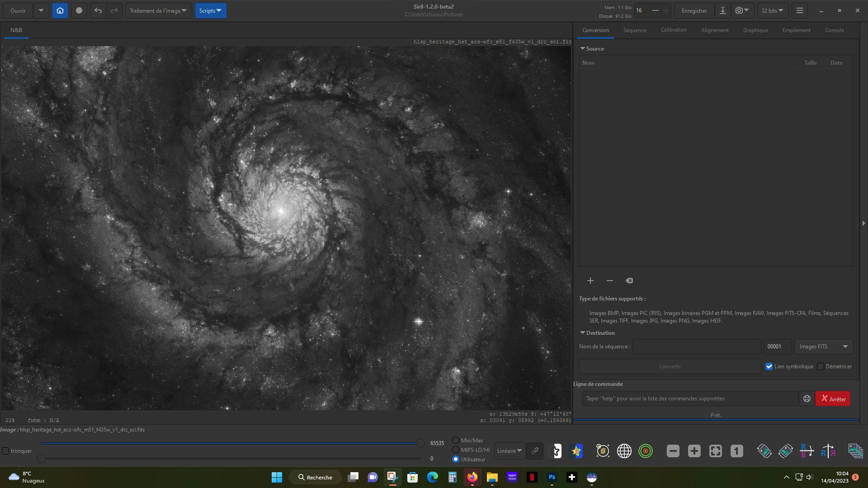The height and width of the screenshot is (488, 868).
Task: Click the celestial grid globe icon
Action: pos(624,450)
